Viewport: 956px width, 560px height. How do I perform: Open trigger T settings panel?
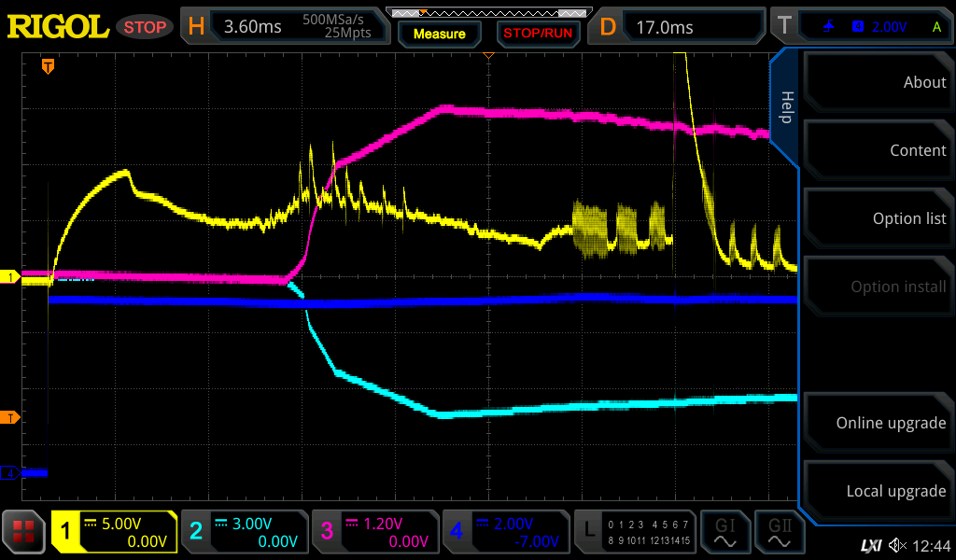(861, 26)
